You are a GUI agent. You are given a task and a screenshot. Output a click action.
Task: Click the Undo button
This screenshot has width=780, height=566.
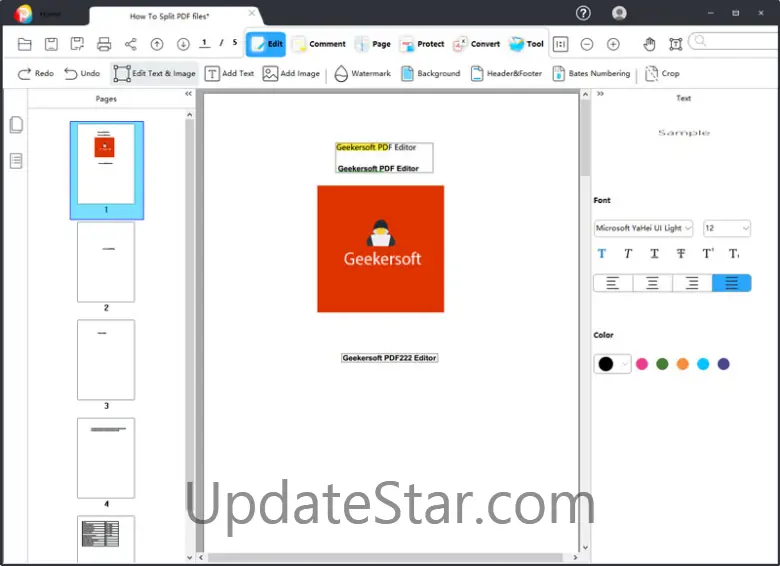tap(82, 74)
